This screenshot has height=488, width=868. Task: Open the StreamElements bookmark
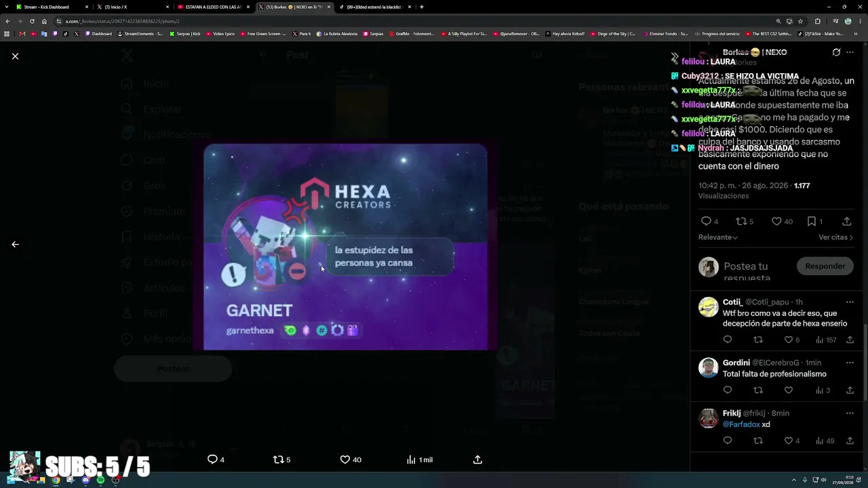pyautogui.click(x=140, y=33)
